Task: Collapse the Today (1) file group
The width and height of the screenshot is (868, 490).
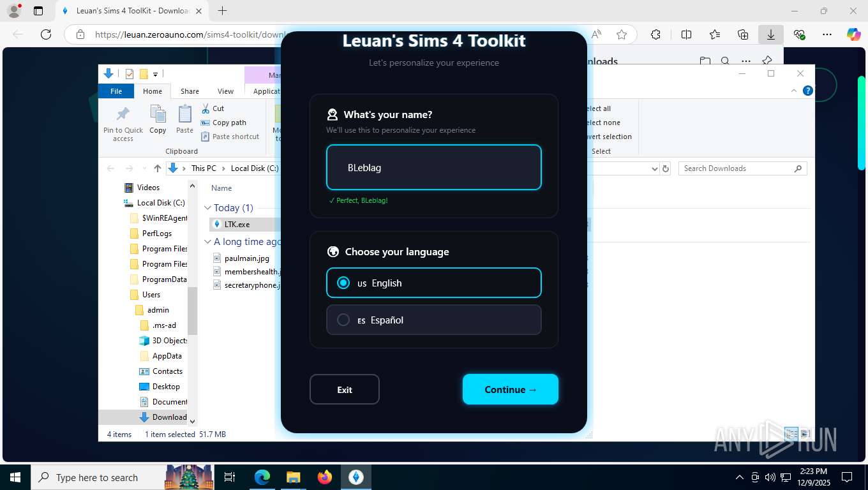Action: click(207, 208)
